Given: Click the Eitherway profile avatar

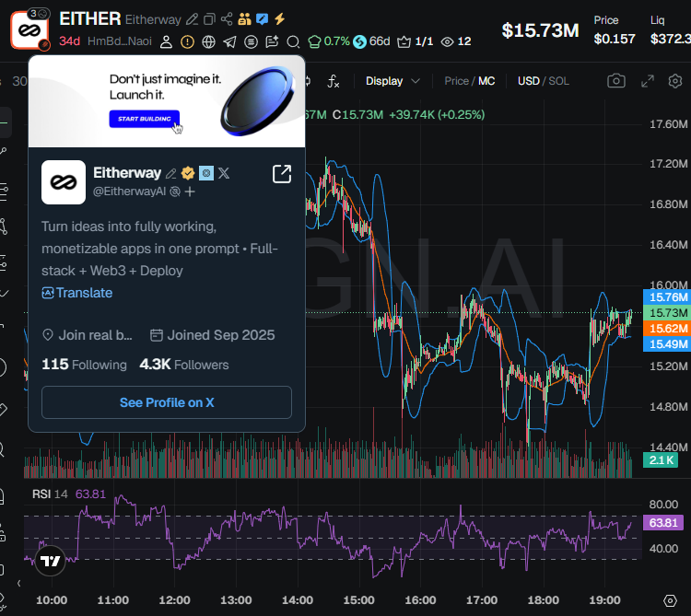Looking at the screenshot, I should pos(64,182).
